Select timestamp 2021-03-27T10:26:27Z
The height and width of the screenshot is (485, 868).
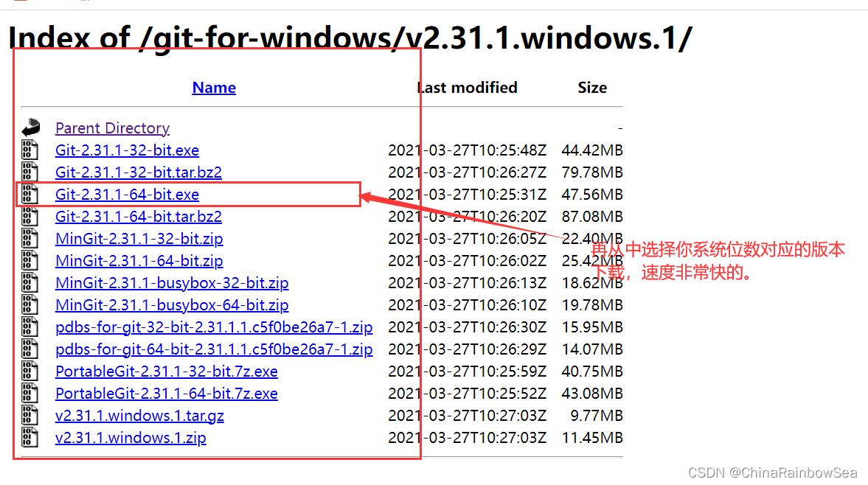[x=468, y=172]
